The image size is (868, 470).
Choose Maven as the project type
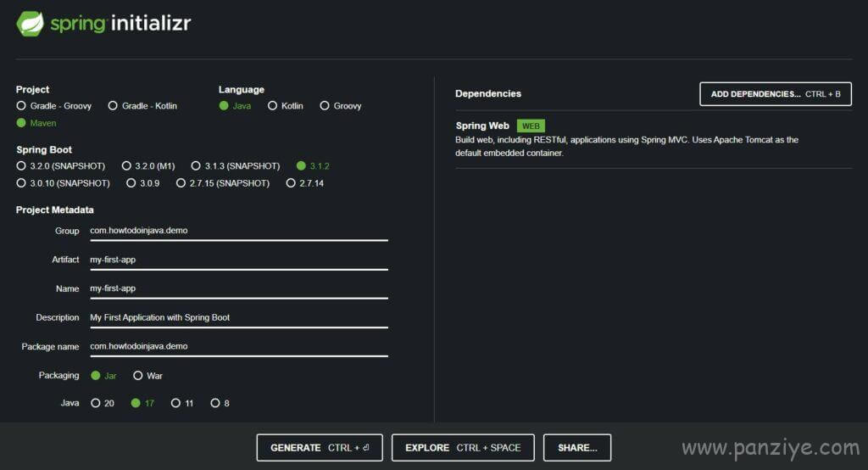(36, 123)
